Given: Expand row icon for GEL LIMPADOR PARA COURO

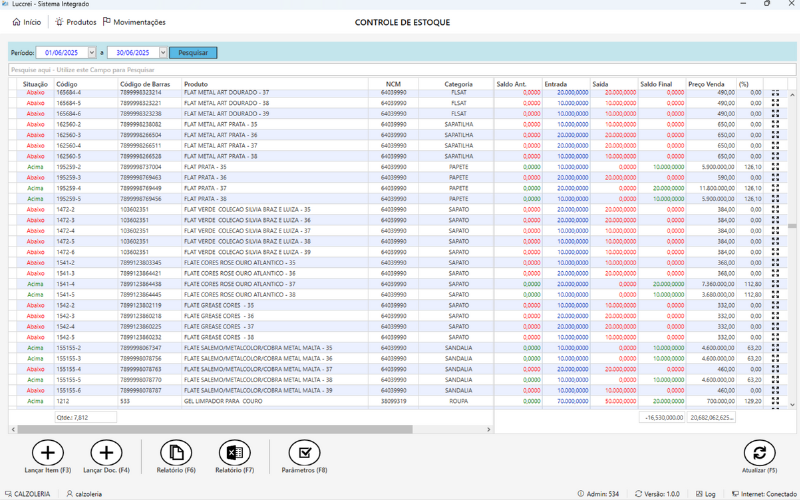Looking at the screenshot, I should point(776,401).
